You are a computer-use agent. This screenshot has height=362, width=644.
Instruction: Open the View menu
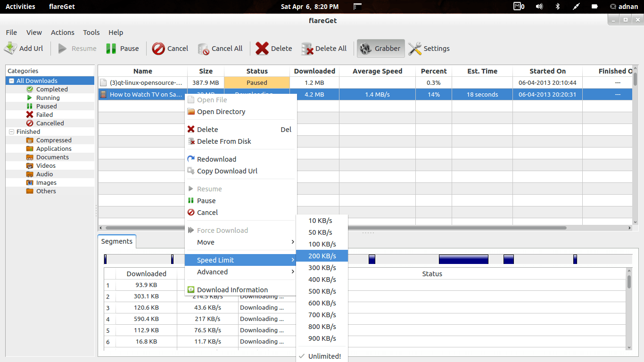point(34,33)
